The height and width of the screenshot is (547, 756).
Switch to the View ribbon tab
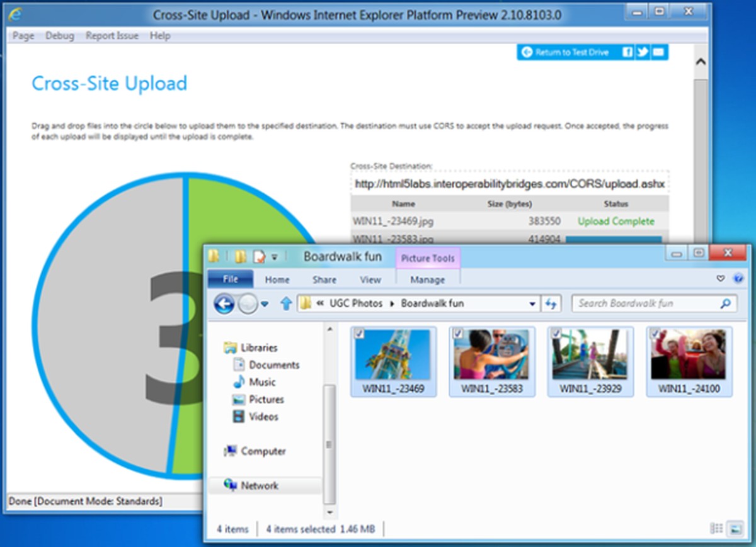tap(370, 279)
